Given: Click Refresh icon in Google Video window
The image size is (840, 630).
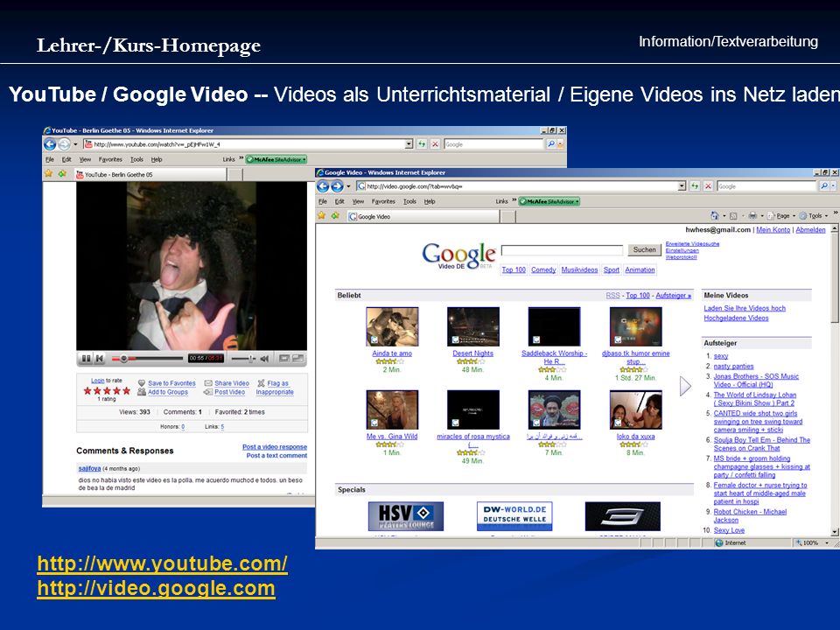Looking at the screenshot, I should tap(695, 185).
